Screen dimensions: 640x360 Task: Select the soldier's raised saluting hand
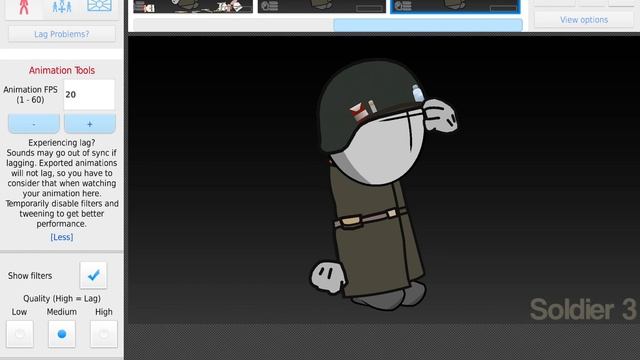440,116
